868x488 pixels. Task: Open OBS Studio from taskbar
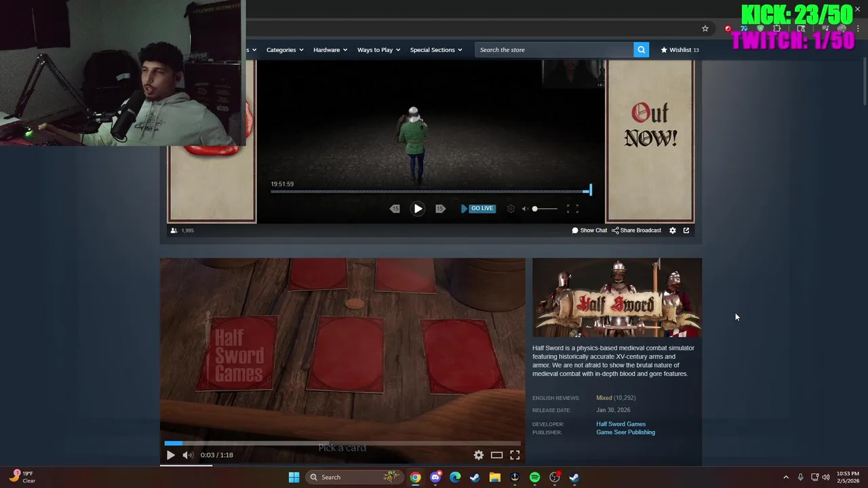coord(555,477)
